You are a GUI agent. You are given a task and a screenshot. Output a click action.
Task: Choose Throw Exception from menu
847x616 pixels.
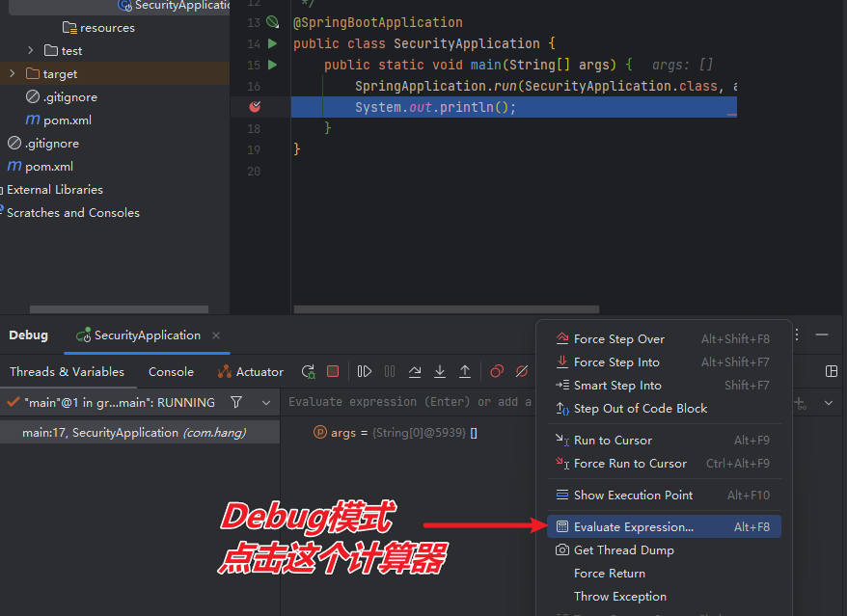pyautogui.click(x=664, y=597)
